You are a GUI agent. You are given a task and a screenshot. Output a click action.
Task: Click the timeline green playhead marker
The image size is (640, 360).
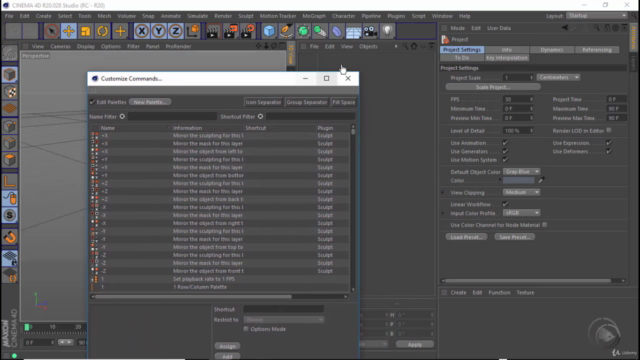27,327
